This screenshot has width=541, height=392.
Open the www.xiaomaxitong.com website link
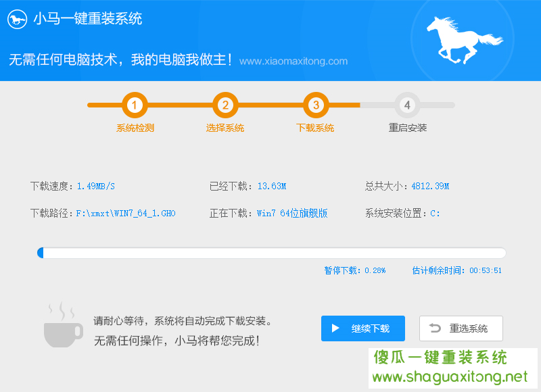(293, 62)
